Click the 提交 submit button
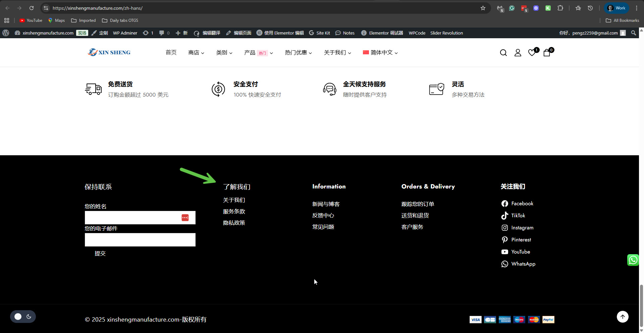The image size is (644, 333). [x=100, y=254]
